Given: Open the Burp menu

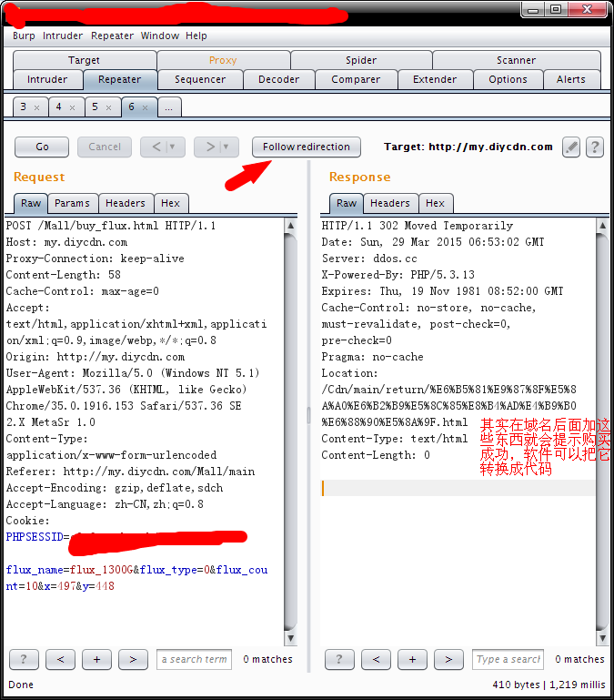Looking at the screenshot, I should (x=24, y=36).
